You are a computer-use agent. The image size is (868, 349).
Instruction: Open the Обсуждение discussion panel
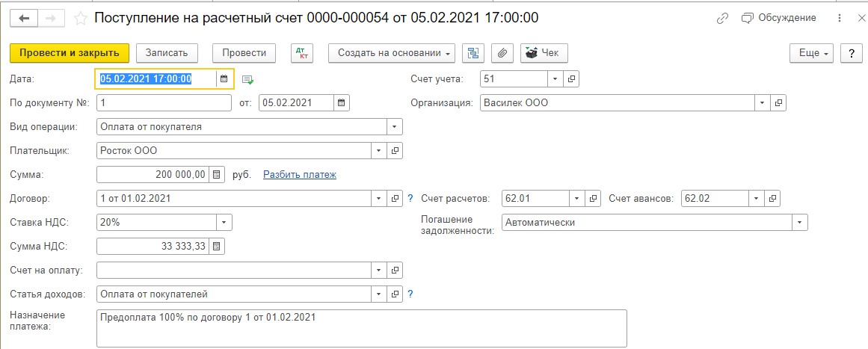point(778,18)
